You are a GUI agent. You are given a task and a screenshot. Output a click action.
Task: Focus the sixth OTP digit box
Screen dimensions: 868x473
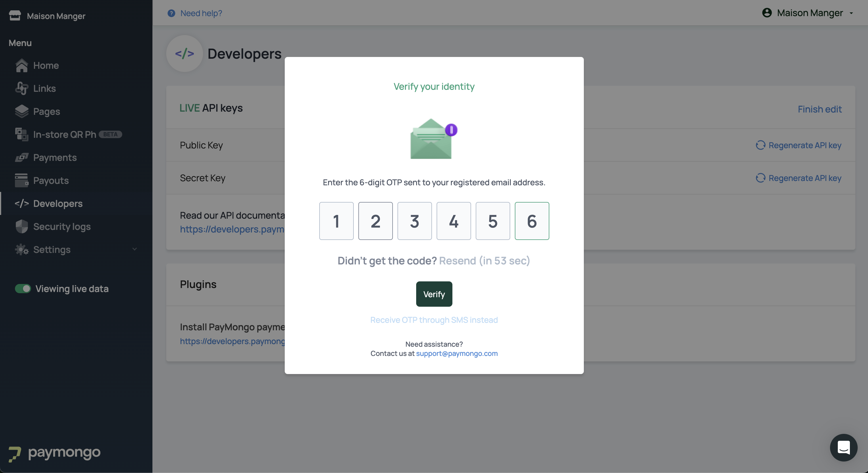(532, 221)
